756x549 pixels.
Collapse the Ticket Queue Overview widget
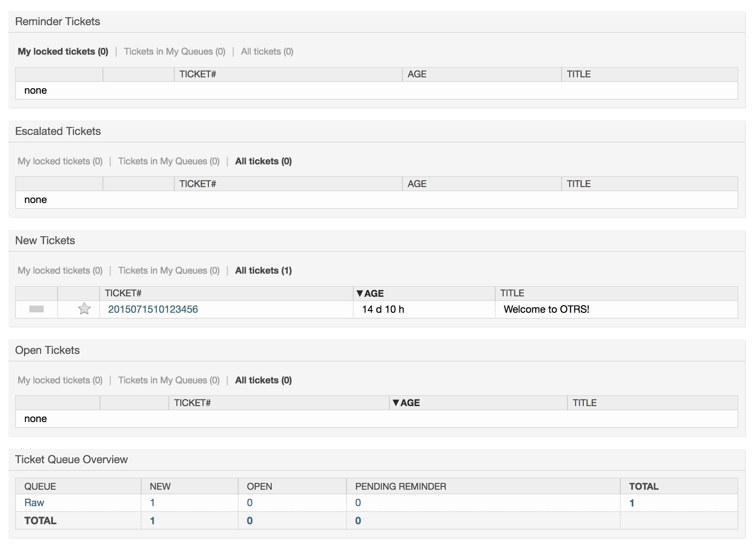(71, 459)
